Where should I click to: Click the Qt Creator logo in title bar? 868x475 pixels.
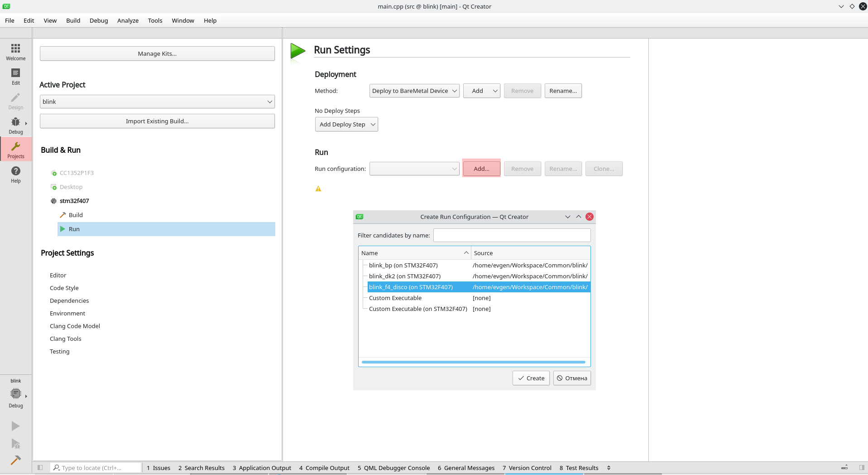tap(6, 6)
